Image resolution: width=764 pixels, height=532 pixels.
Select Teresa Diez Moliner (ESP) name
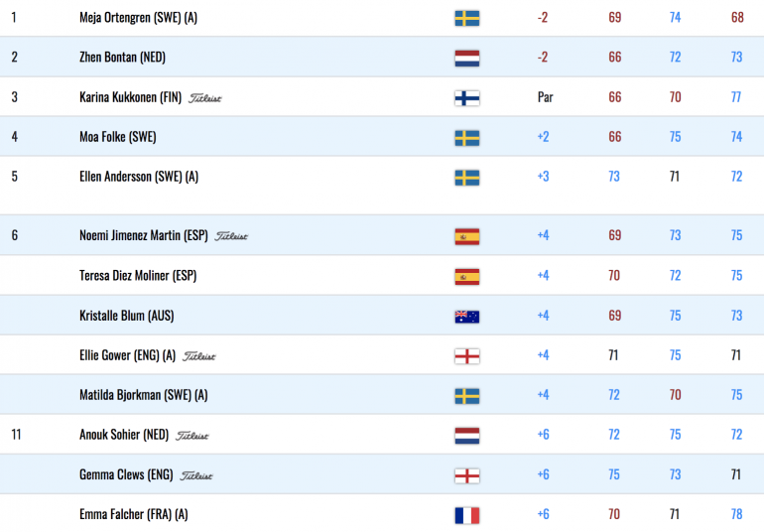click(x=138, y=276)
